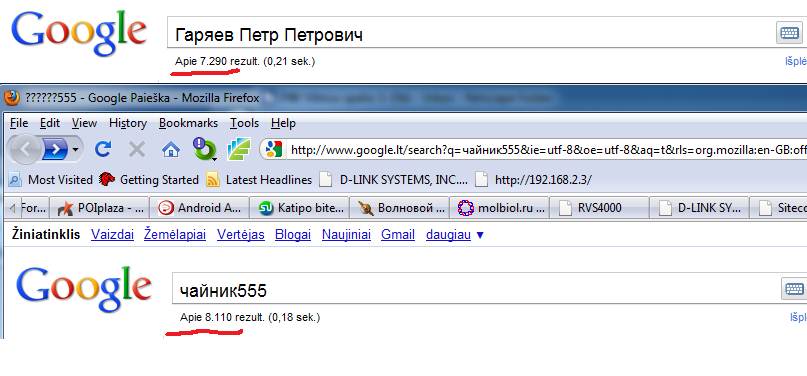The height and width of the screenshot is (376, 807).
Task: Click the Firefox forward arrow button
Action: [54, 150]
